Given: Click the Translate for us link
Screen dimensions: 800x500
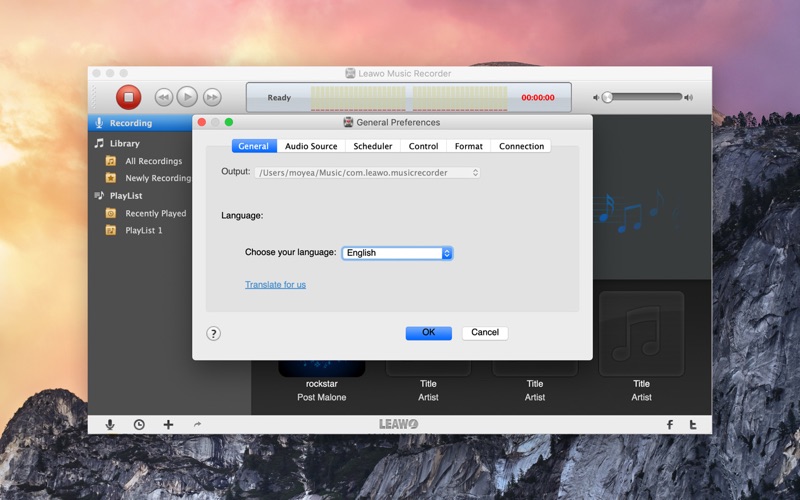Looking at the screenshot, I should click(x=276, y=285).
